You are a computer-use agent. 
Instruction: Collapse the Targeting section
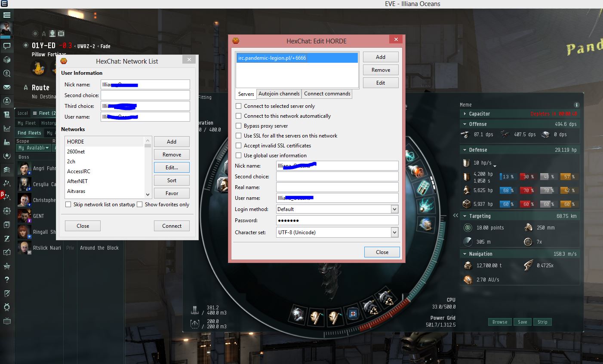coord(465,216)
